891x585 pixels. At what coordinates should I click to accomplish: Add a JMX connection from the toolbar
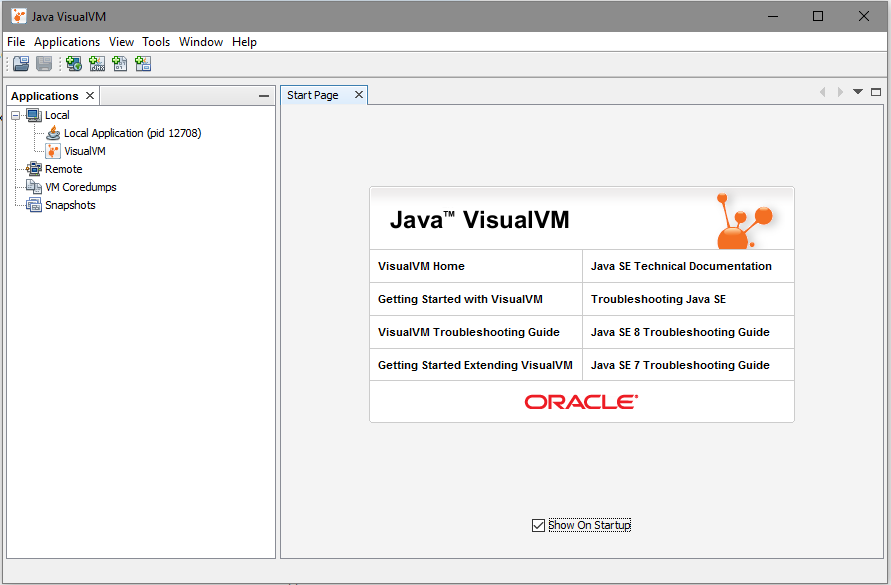pos(97,63)
